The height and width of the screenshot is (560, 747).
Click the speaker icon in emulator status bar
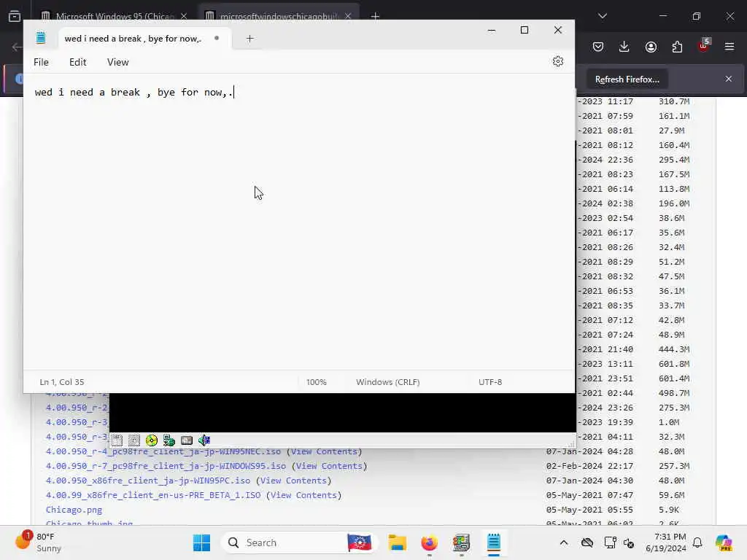[x=204, y=440]
